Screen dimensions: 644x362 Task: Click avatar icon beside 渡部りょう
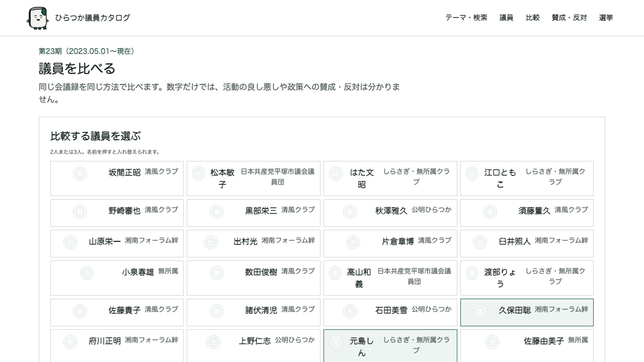tap(472, 273)
